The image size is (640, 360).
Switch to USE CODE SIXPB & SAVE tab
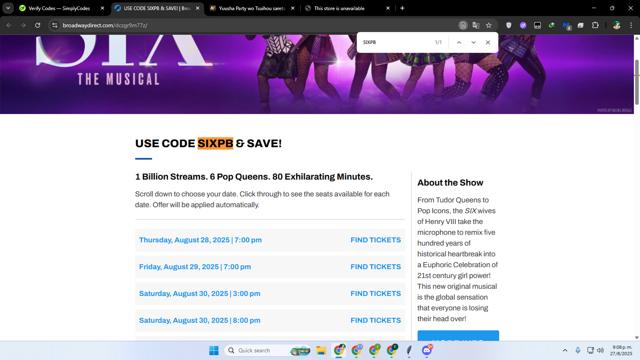click(x=157, y=8)
